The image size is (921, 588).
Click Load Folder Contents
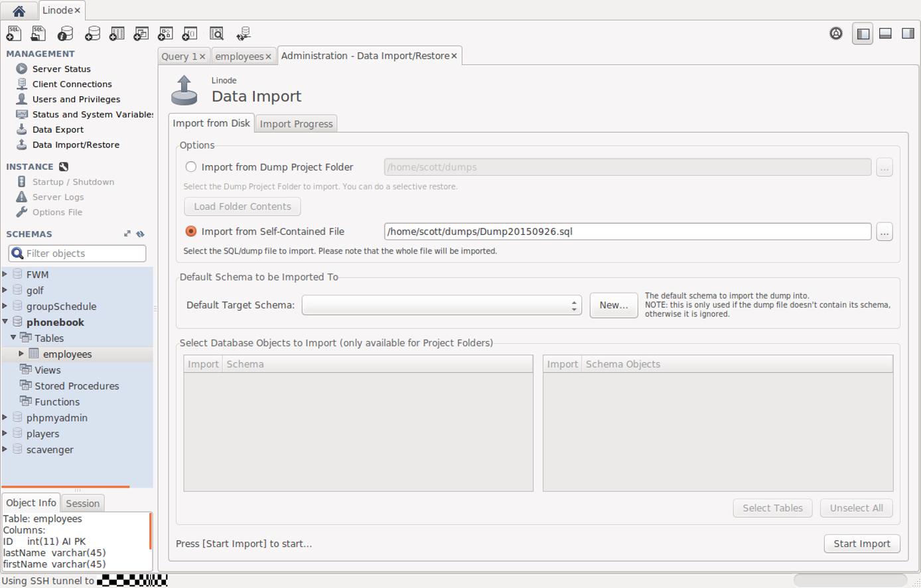[242, 206]
